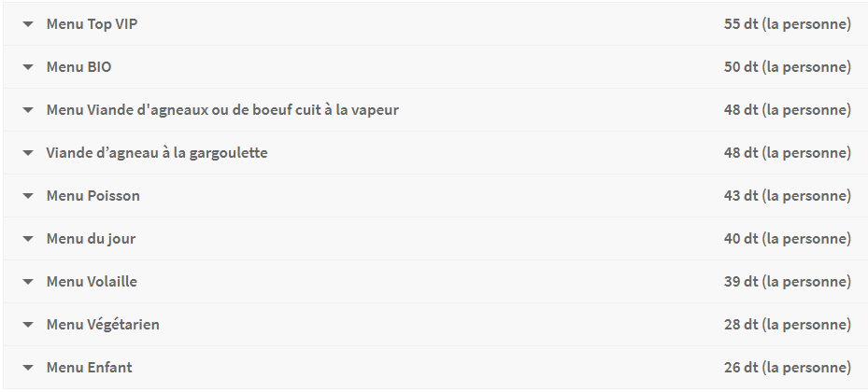Open the Menu Top VIP title
The width and height of the screenshot is (868, 392).
click(x=92, y=23)
